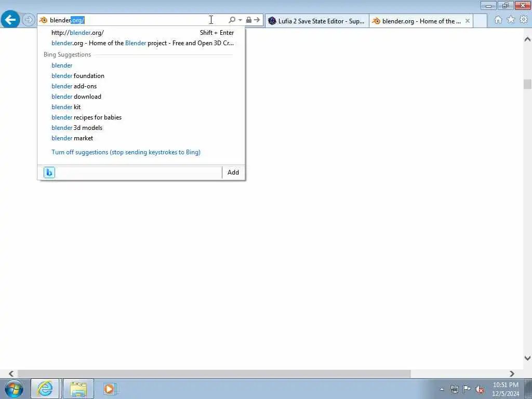Click the vertical scrollbar up arrow
This screenshot has height=399, width=532.
(527, 39)
